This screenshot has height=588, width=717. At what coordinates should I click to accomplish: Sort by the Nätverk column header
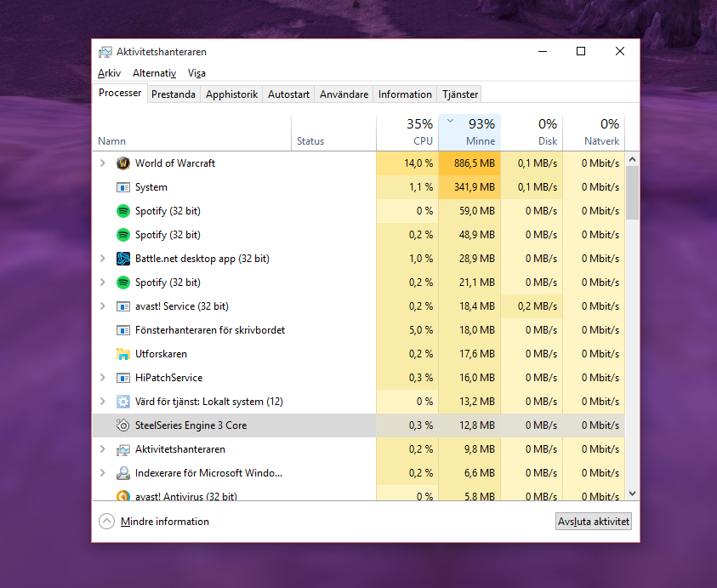click(x=594, y=133)
